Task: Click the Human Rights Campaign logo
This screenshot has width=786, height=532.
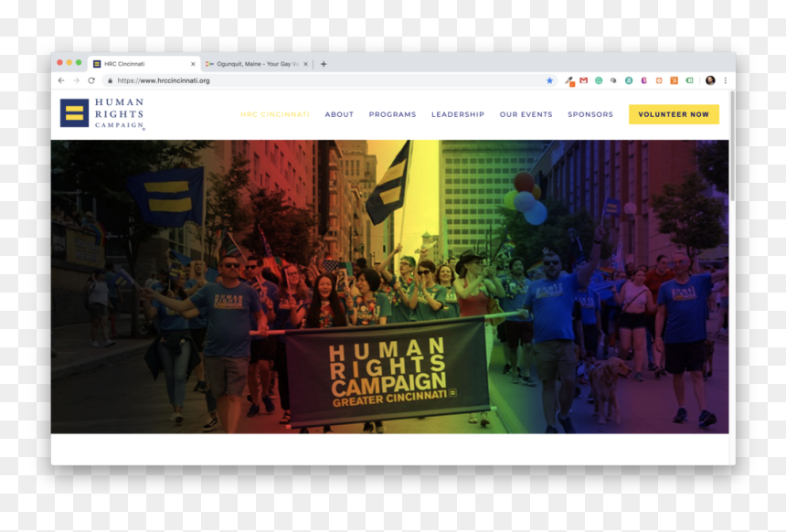Action: tap(102, 114)
